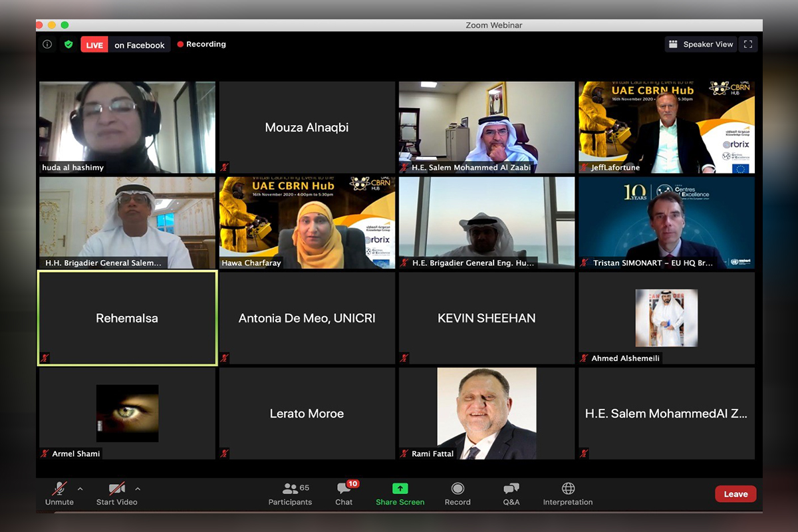Image resolution: width=798 pixels, height=532 pixels.
Task: Click Ahmed Alshemeili's profile picture
Action: tap(666, 318)
